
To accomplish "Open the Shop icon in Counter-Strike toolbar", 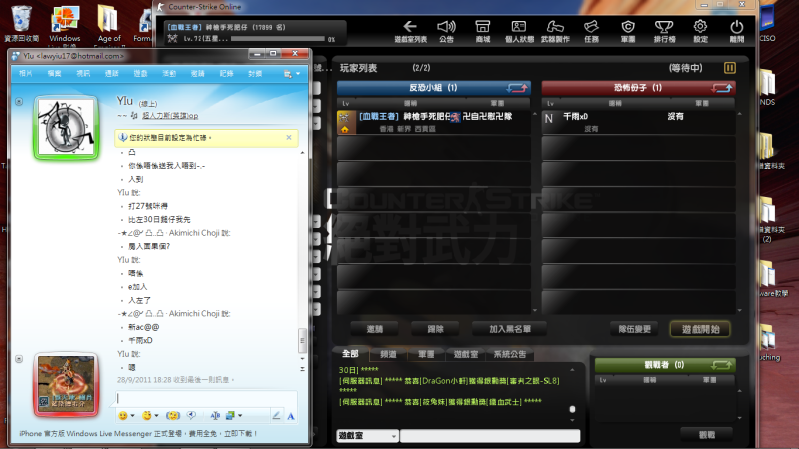I will click(x=483, y=31).
